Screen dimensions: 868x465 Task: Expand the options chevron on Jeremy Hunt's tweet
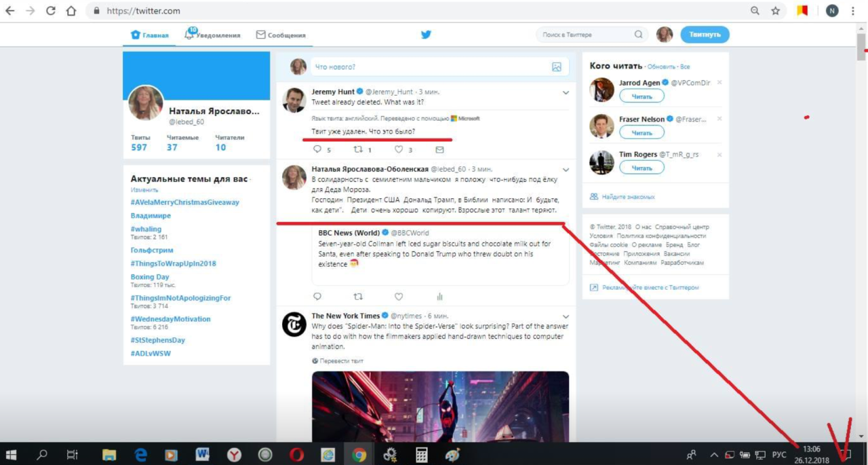point(566,92)
